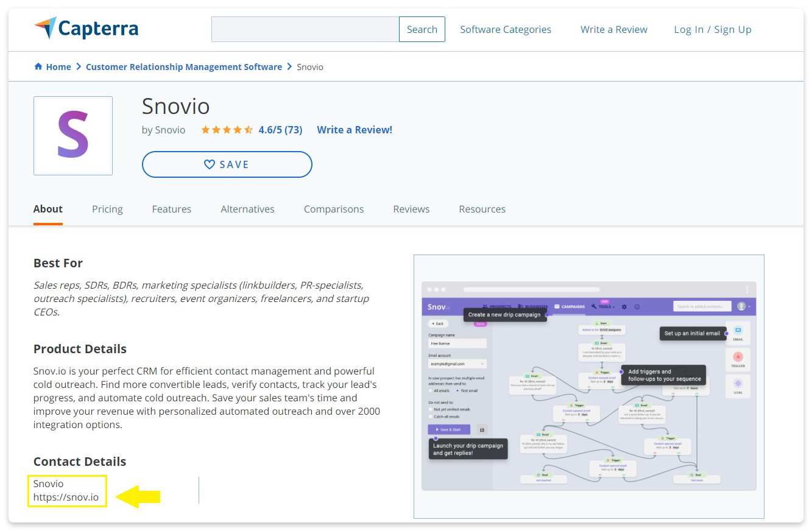Click the heart icon on Save button
Image resolution: width=812 pixels, height=531 pixels.
pyautogui.click(x=210, y=164)
